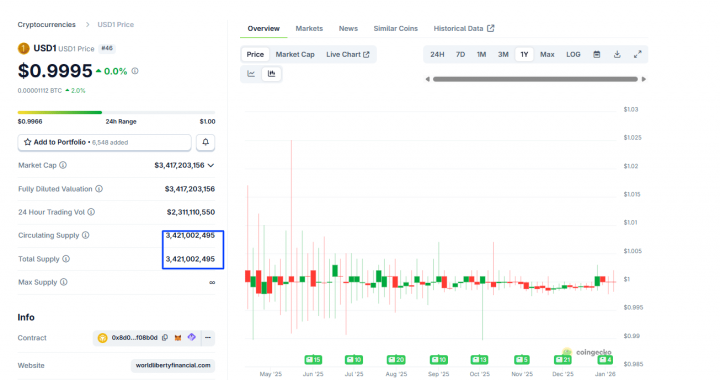Image resolution: width=720 pixels, height=380 pixels.
Task: Copy the contract address icon
Action: pos(165,338)
